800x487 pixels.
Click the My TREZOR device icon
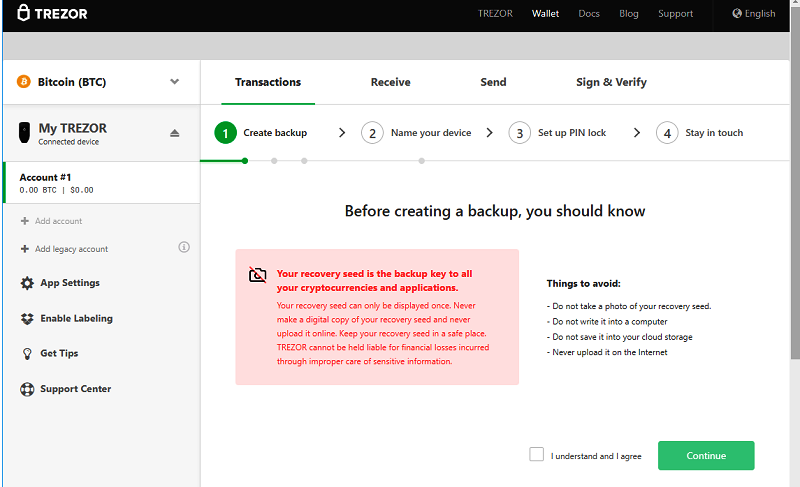tap(24, 133)
